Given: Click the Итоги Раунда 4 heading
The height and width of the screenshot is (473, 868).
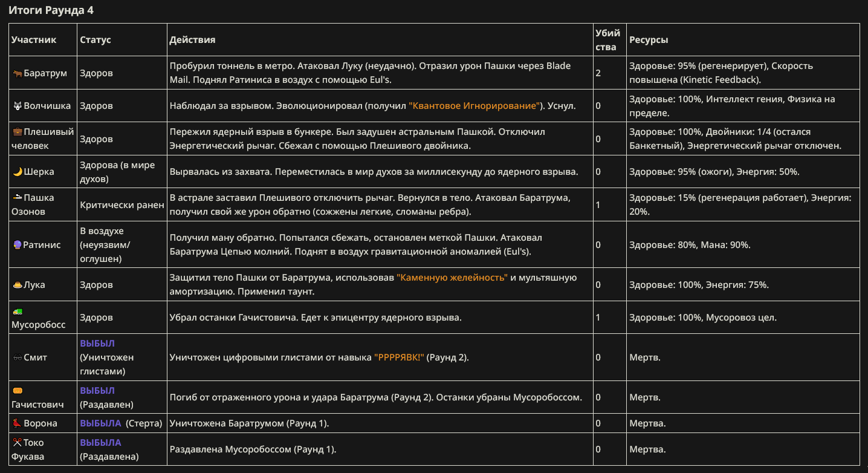Looking at the screenshot, I should pyautogui.click(x=51, y=10).
